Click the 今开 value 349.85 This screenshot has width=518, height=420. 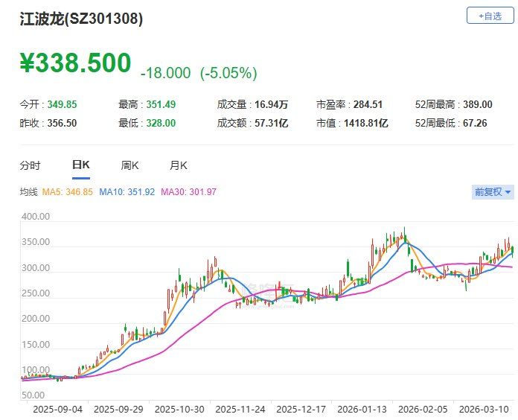click(x=62, y=104)
